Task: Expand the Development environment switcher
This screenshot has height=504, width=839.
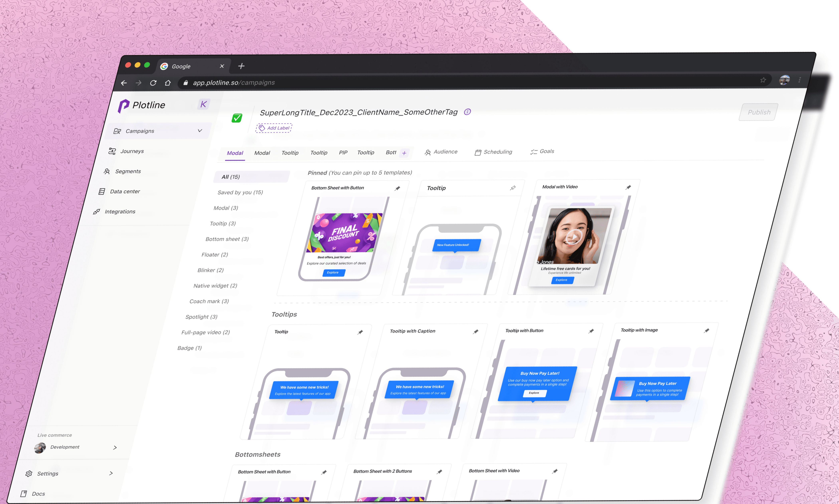Action: tap(115, 448)
